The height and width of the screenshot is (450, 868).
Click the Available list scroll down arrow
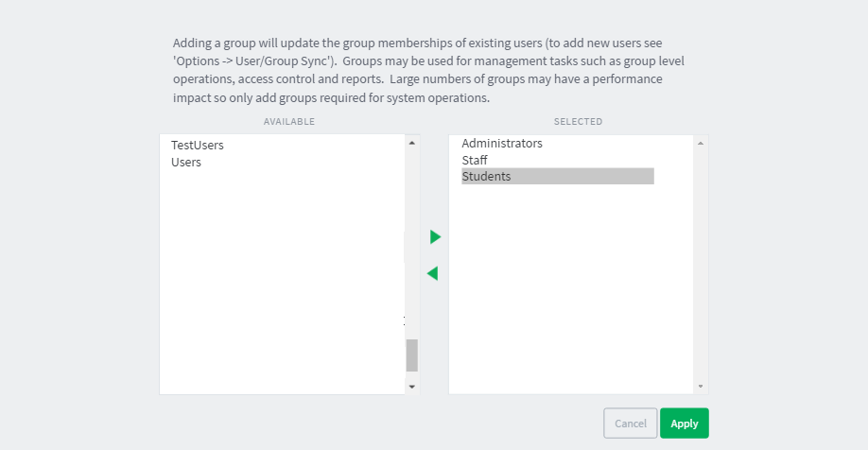[x=412, y=387]
